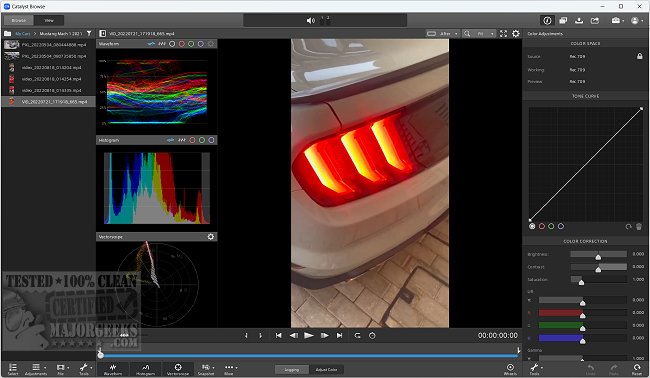Select file video_20220818_014254.mp4
Viewport: 650px width, 378px height.
coord(49,79)
